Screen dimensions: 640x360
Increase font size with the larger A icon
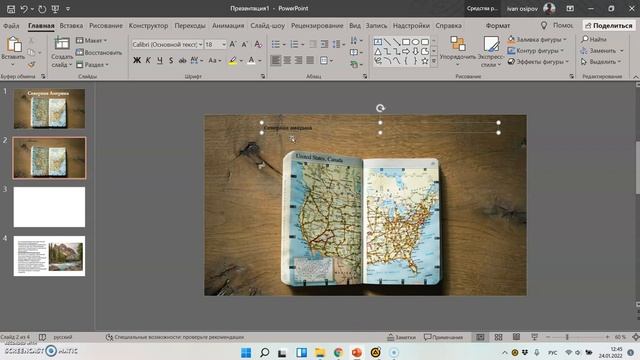(233, 44)
